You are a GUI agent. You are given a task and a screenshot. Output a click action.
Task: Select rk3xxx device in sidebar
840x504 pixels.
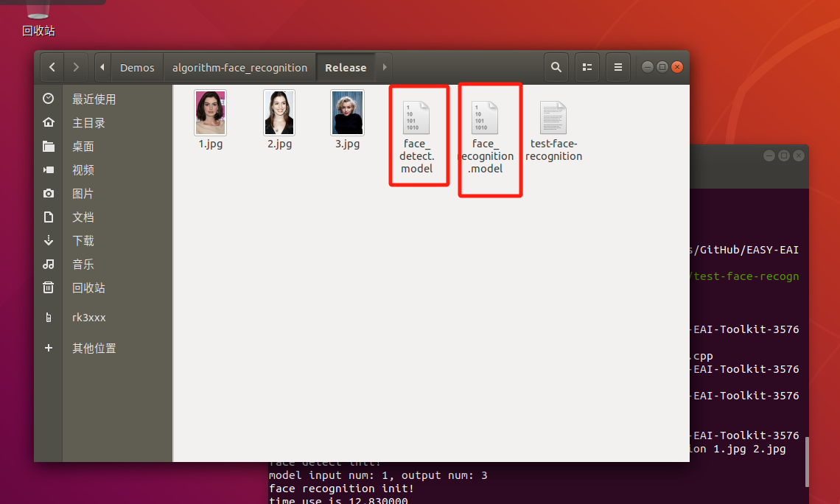pyautogui.click(x=88, y=318)
